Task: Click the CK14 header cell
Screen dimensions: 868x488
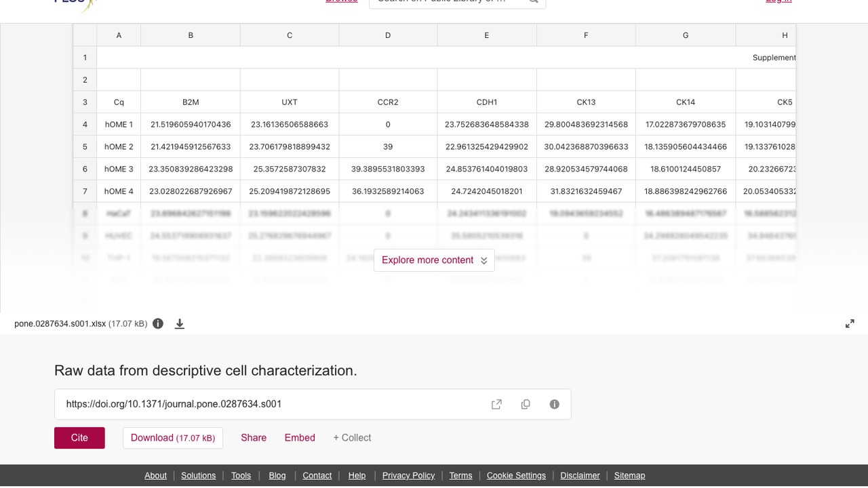Action: coord(686,102)
